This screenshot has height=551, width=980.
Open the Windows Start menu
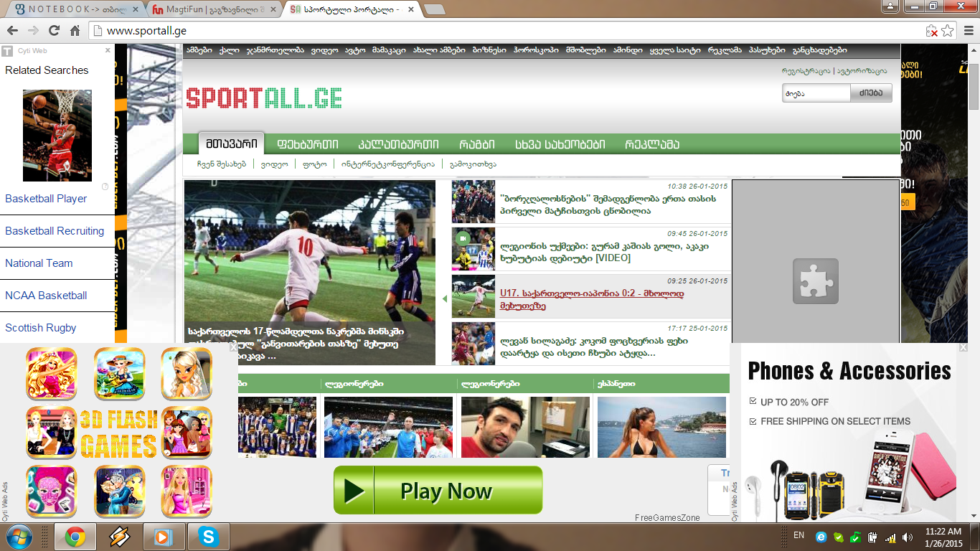(19, 537)
